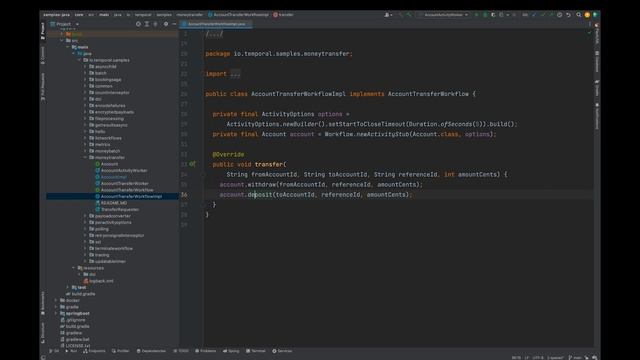
Task: Click the rollback undo arrow icon
Action: 568,15
